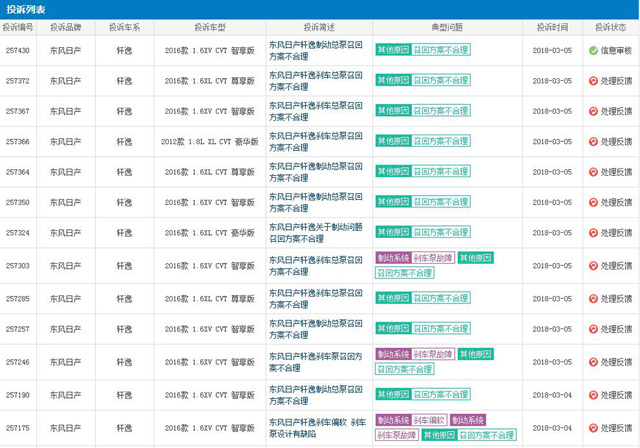The height and width of the screenshot is (448, 640).
Task: Click green check icon for complaint 257430
Action: 593,51
